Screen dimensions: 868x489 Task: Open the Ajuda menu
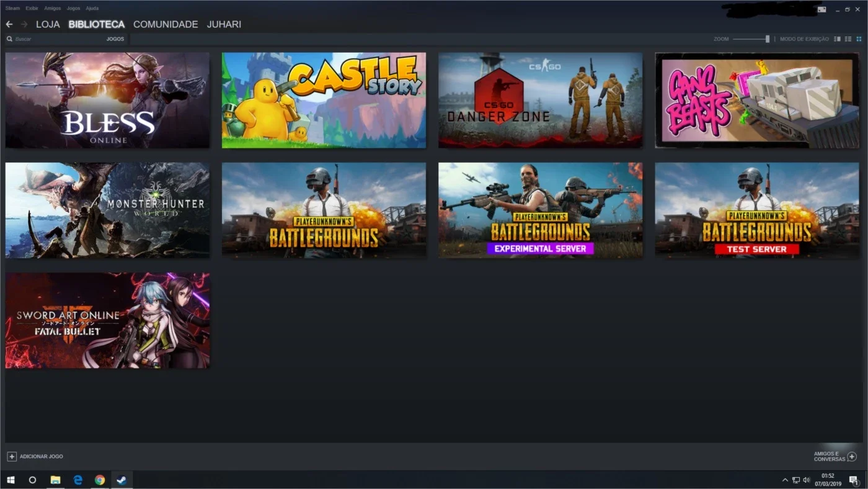coord(92,9)
